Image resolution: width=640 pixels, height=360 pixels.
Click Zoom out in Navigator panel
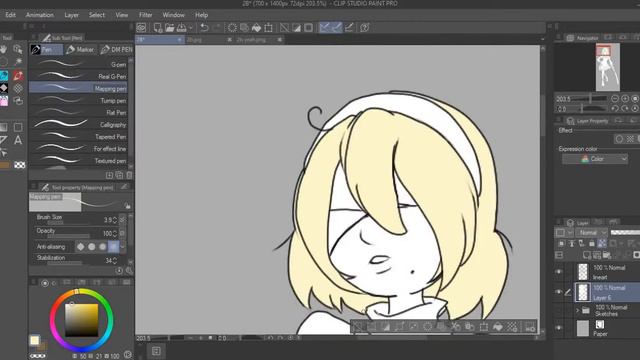615,99
